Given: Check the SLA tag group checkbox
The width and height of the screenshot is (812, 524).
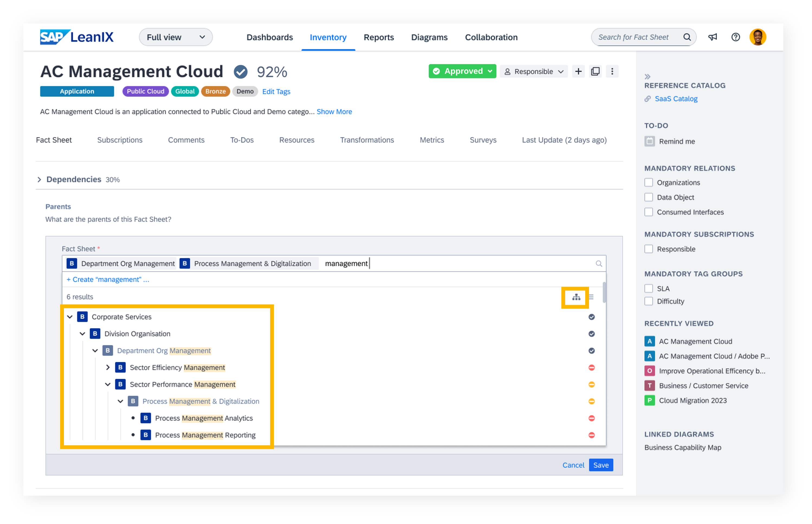Looking at the screenshot, I should 649,289.
